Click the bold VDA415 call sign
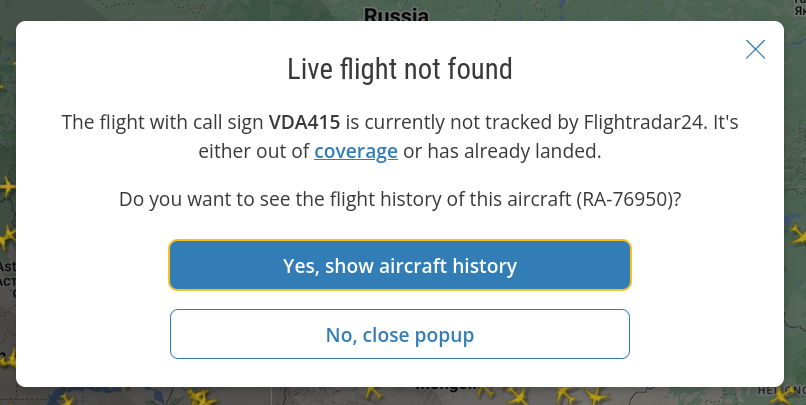This screenshot has height=405, width=806. click(x=305, y=123)
